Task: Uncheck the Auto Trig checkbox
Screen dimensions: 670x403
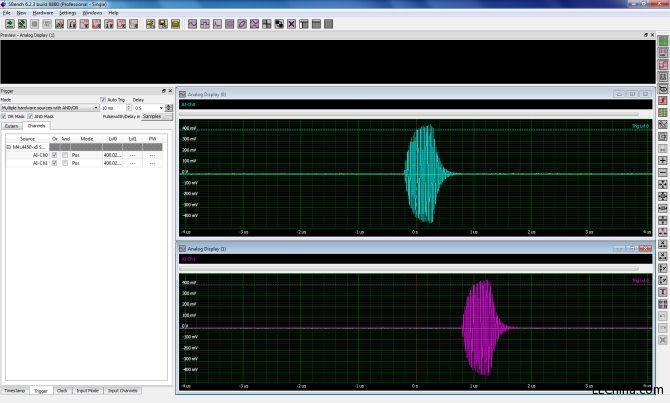Action: pos(103,100)
